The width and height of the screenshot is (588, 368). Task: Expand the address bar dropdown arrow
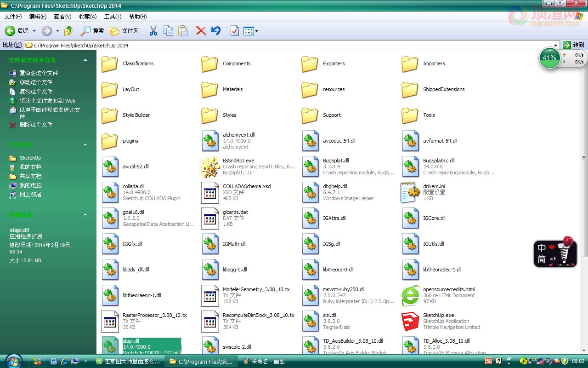pyautogui.click(x=555, y=45)
